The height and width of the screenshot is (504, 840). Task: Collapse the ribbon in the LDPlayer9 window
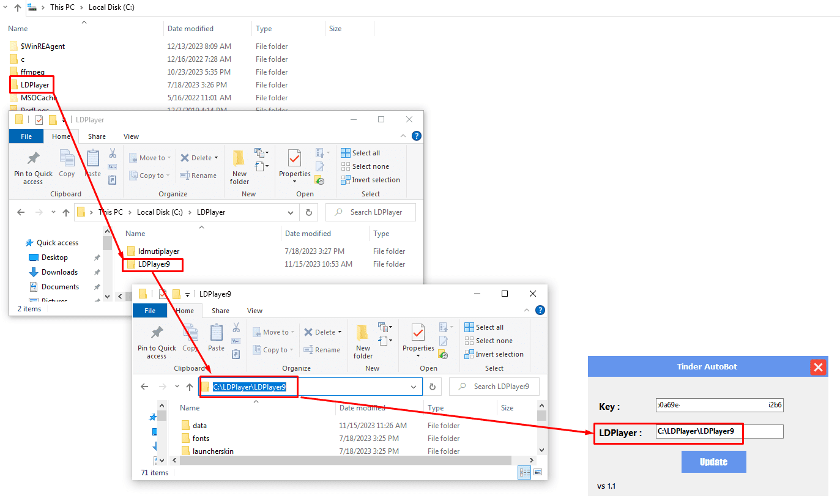point(528,311)
